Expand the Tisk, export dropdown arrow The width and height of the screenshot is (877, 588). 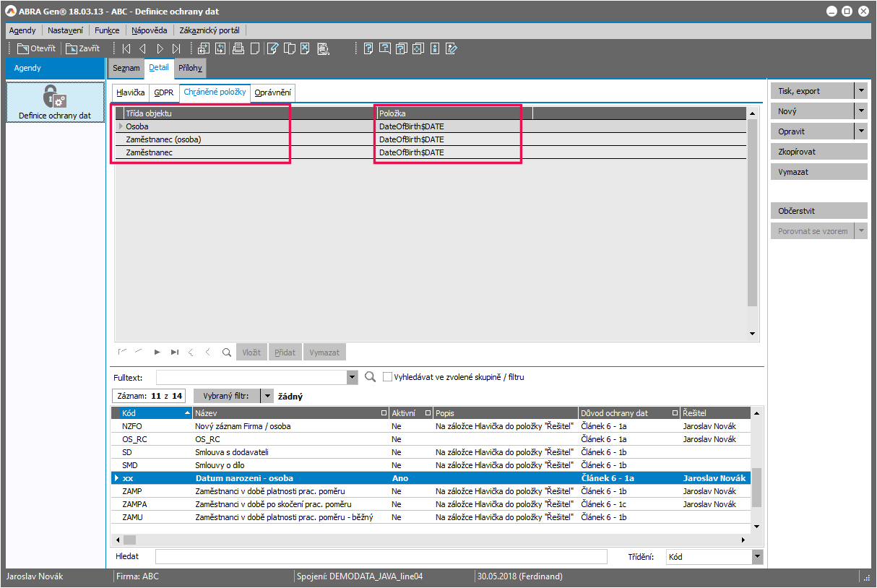(860, 92)
